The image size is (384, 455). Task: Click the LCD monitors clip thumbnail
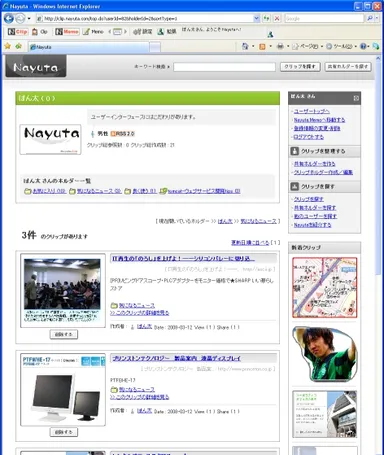point(63,390)
